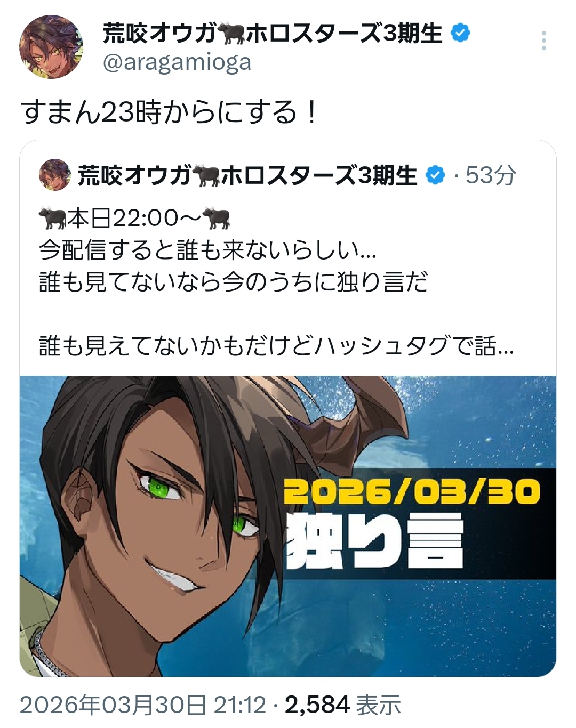Image resolution: width=576 pixels, height=728 pixels.
Task: Open the quoted tweet's small profile avatar
Action: click(55, 175)
